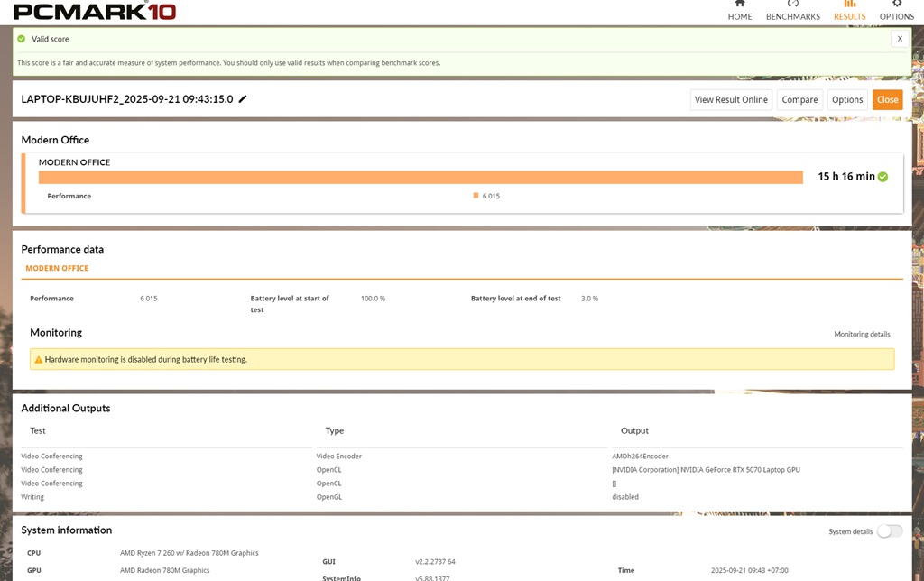
Task: Click the orange Performance legend square
Action: (x=476, y=196)
